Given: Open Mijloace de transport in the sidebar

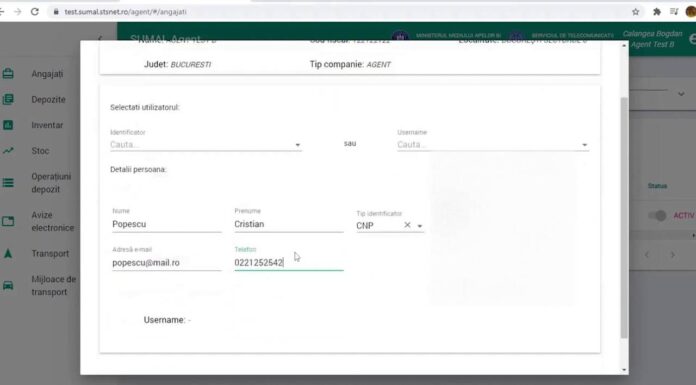Looking at the screenshot, I should (x=53, y=286).
